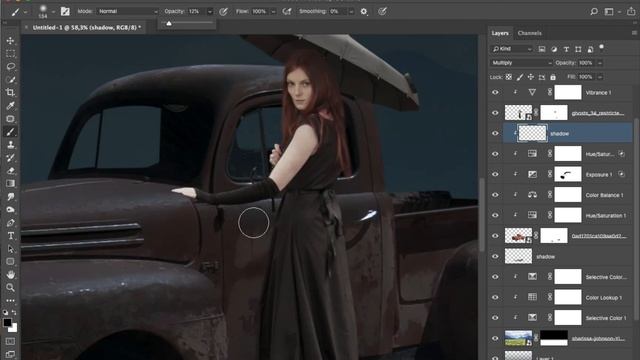
Task: Select the Hue/Saturation 1 layer name
Action: pos(606,216)
